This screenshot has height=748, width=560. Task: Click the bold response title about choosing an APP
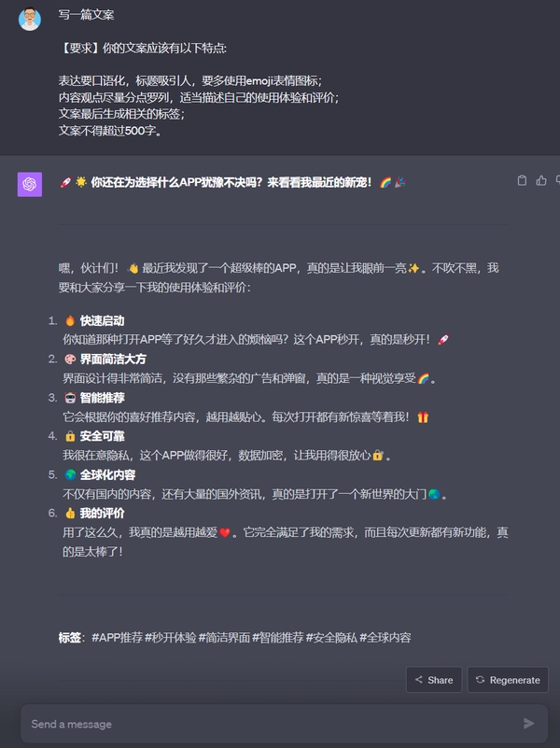[231, 182]
